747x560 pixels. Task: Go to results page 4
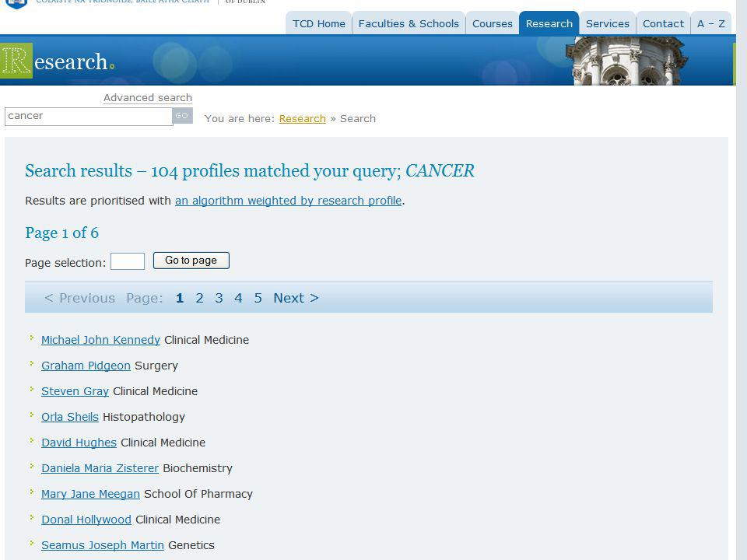pyautogui.click(x=238, y=298)
